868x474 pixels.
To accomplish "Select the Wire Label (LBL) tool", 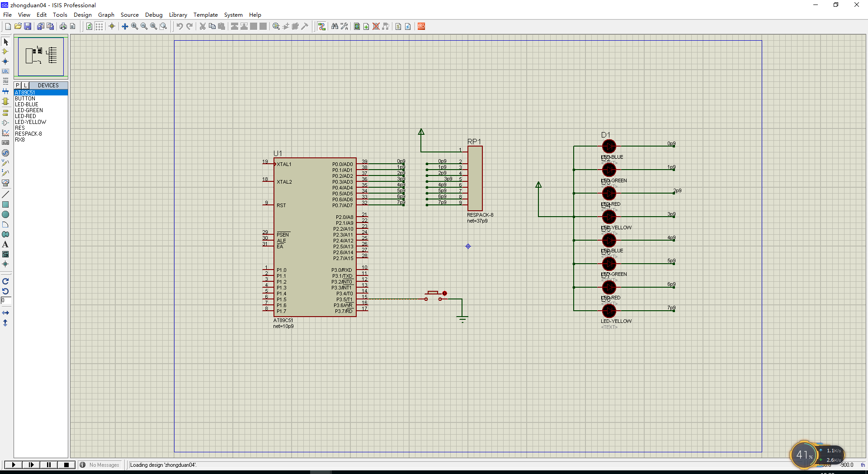I will [x=5, y=71].
